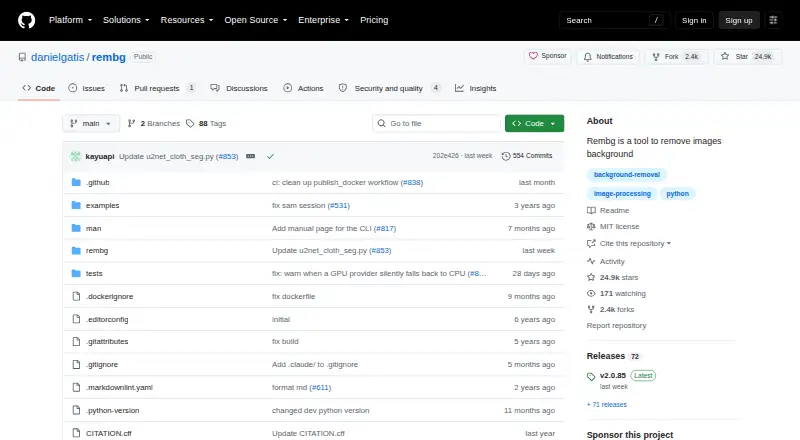The image size is (800, 440).
Task: Open the .gitattributes file
Action: pos(107,341)
